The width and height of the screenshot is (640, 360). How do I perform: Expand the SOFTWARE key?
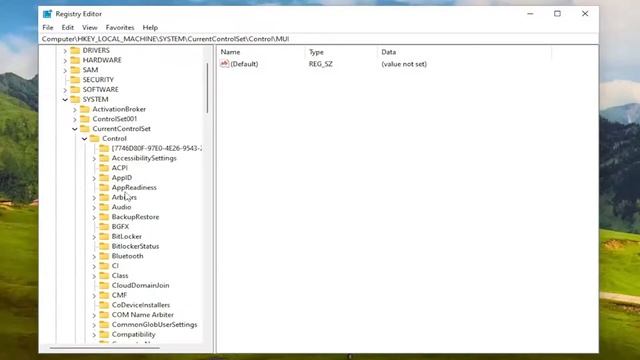65,90
